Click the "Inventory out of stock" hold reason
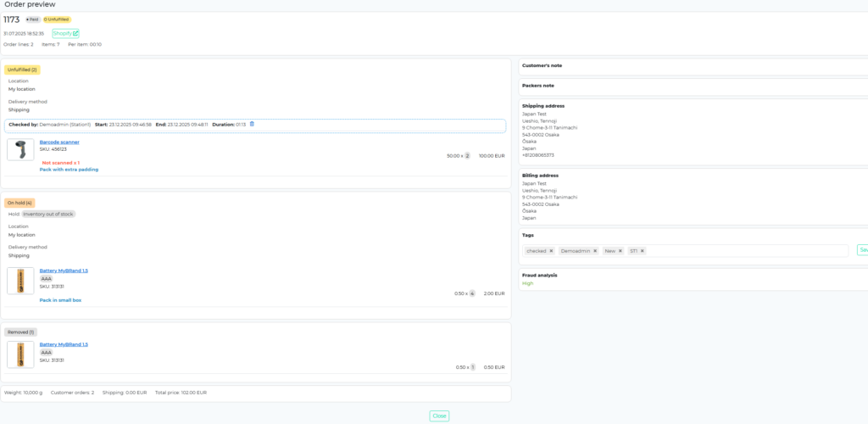The width and height of the screenshot is (868, 424). coord(48,214)
